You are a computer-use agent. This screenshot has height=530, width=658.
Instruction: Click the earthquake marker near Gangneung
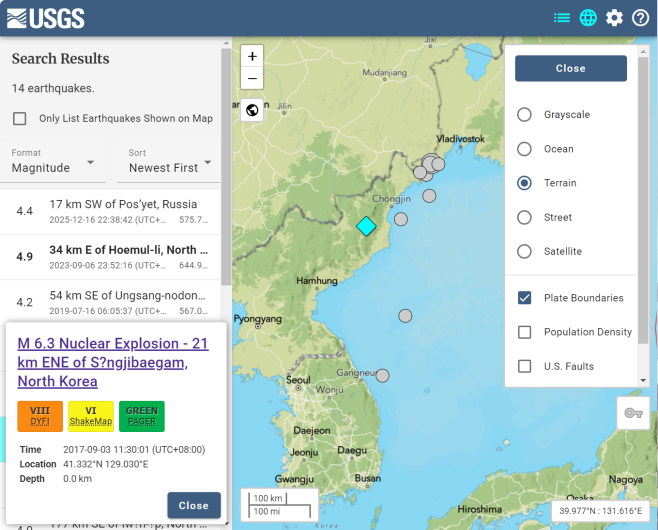coord(382,376)
